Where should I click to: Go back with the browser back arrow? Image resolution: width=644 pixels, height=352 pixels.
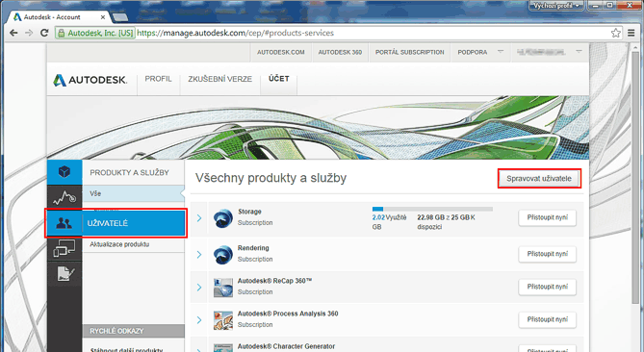pos(13,33)
